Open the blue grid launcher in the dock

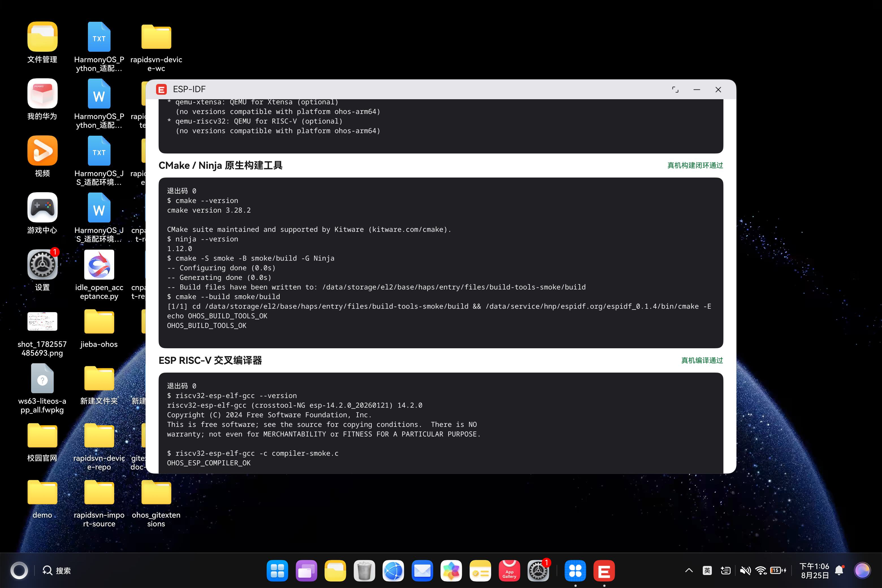pos(278,570)
